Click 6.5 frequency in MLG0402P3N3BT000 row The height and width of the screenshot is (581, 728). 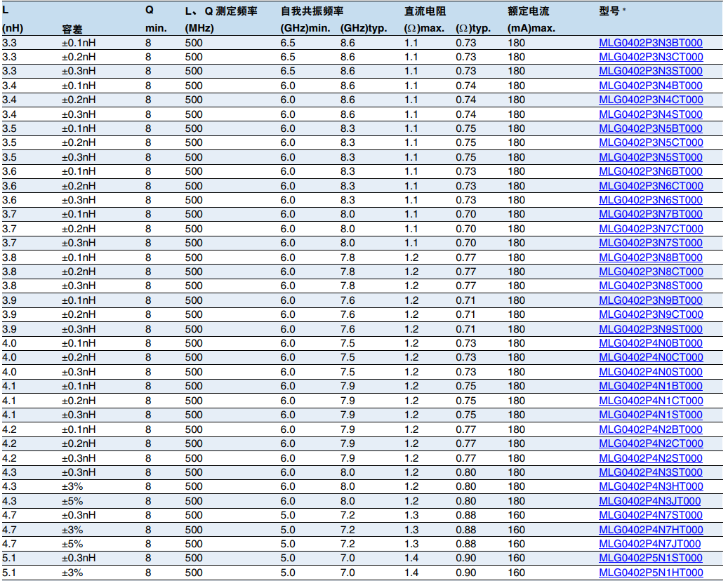click(x=288, y=44)
